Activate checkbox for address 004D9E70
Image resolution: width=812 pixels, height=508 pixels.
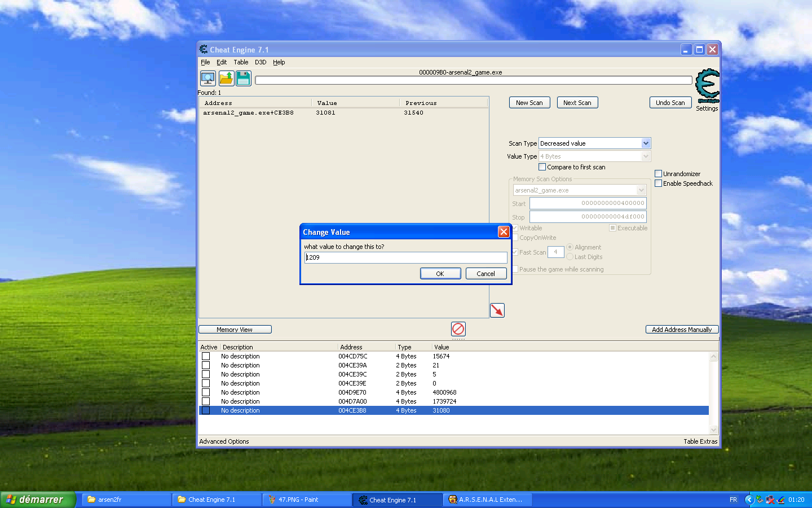click(206, 392)
